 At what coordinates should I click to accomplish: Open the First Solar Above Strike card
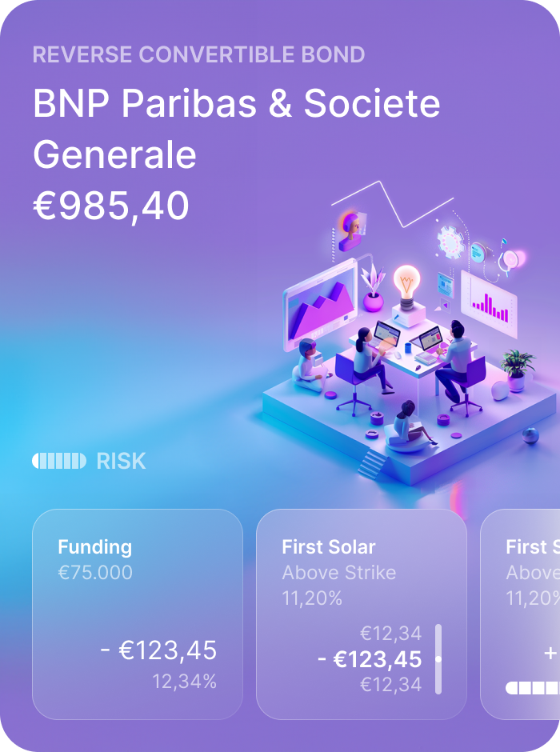pos(362,614)
